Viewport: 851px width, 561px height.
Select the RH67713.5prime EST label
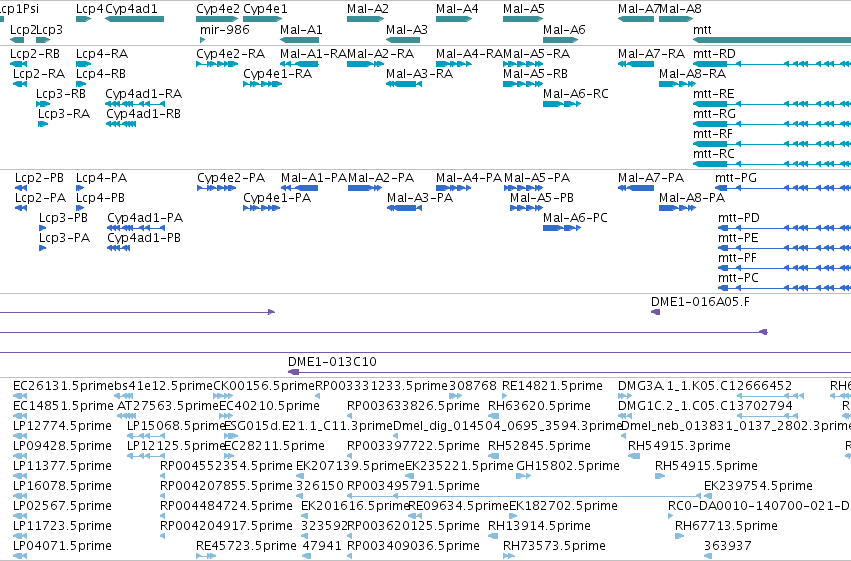pos(726,526)
